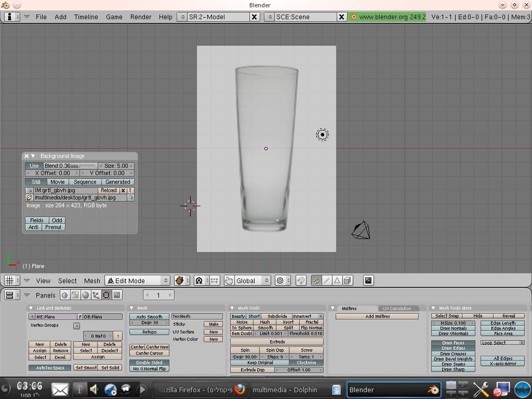Click the Firefox icon in taskbar
The width and height of the screenshot is (532, 399).
point(239,390)
